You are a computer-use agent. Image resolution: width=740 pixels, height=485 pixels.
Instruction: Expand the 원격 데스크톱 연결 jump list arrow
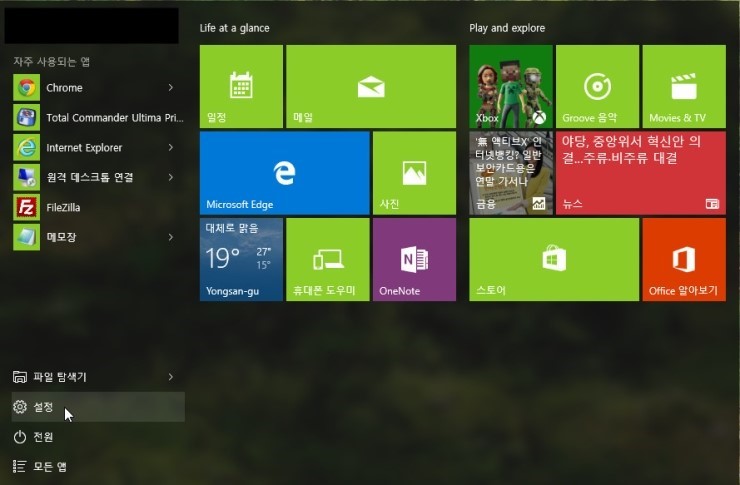coord(171,178)
